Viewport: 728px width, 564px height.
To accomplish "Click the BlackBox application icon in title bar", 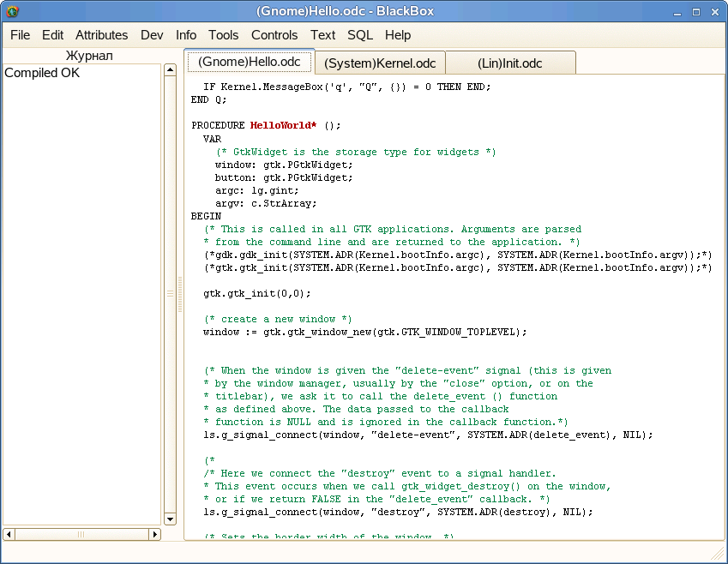I will tap(12, 11).
